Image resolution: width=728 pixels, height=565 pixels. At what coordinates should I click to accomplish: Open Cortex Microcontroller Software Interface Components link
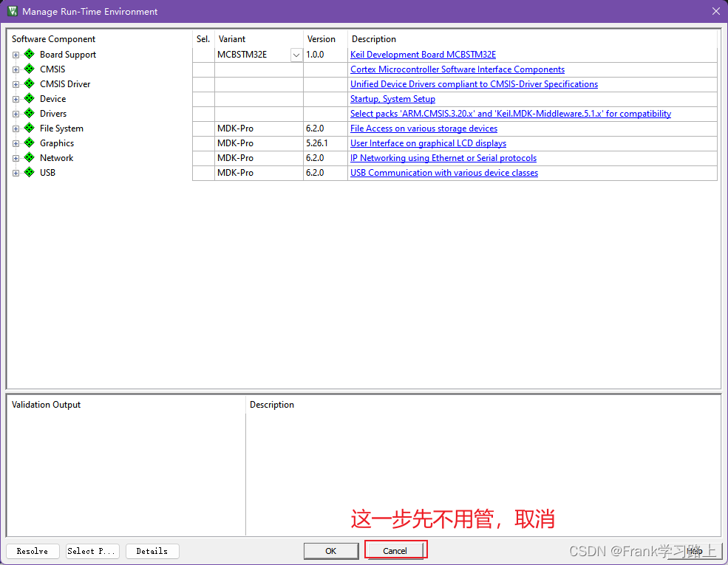pyautogui.click(x=457, y=69)
